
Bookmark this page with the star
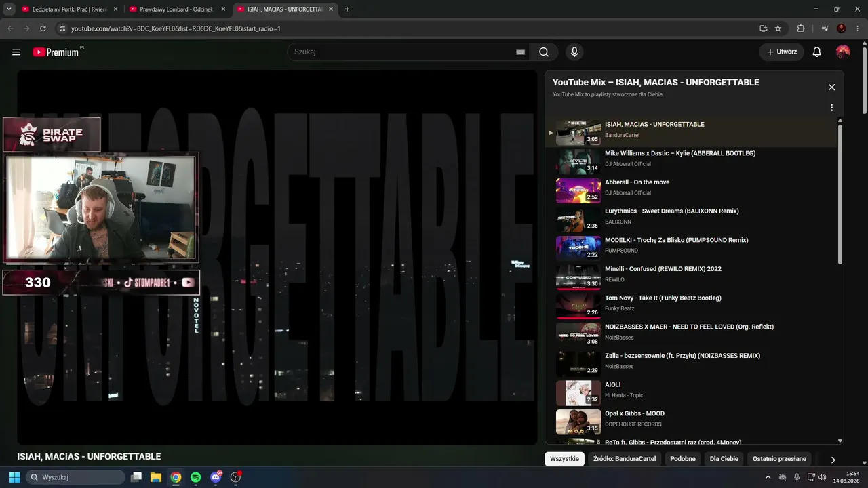tap(778, 28)
